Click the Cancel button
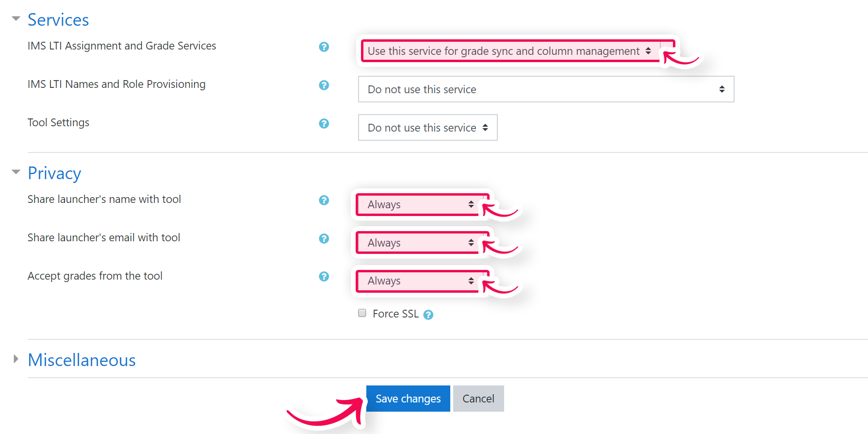 pos(478,399)
